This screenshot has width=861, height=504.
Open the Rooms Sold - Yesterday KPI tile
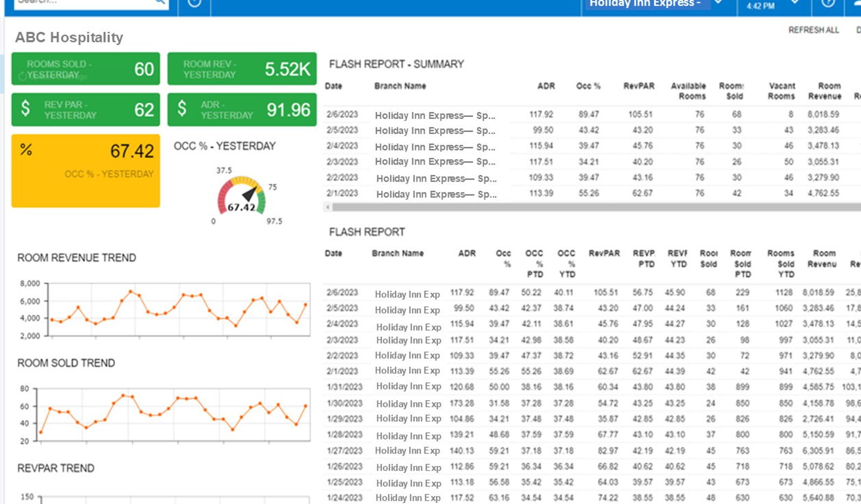86,69
